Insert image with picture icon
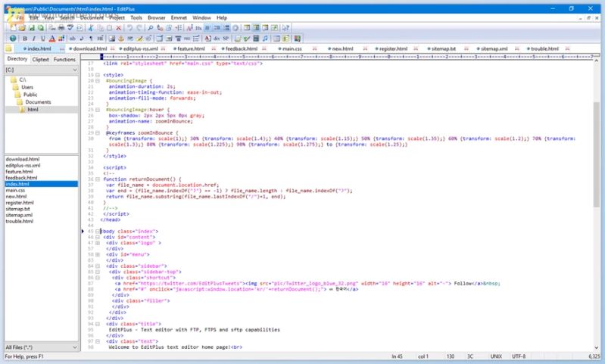 (111, 38)
